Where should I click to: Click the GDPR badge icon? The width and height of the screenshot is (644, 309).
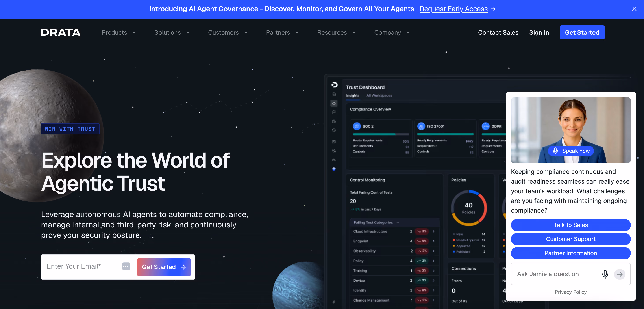[485, 126]
